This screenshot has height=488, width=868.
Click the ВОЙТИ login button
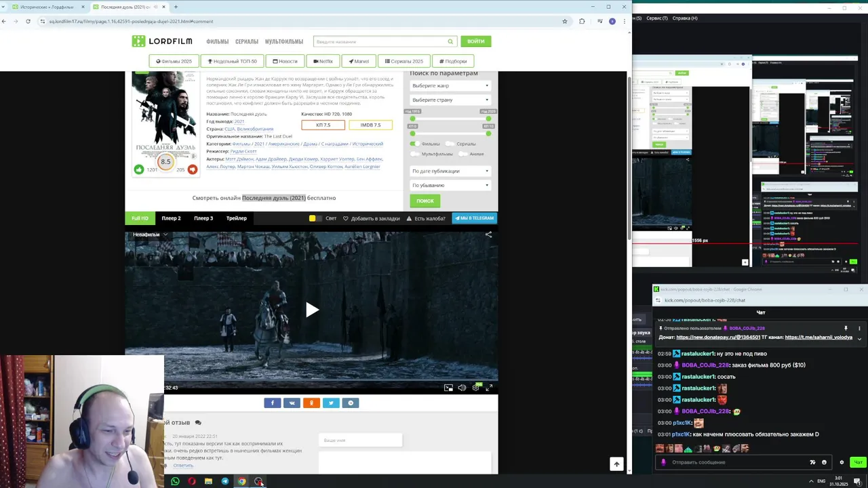(x=476, y=41)
